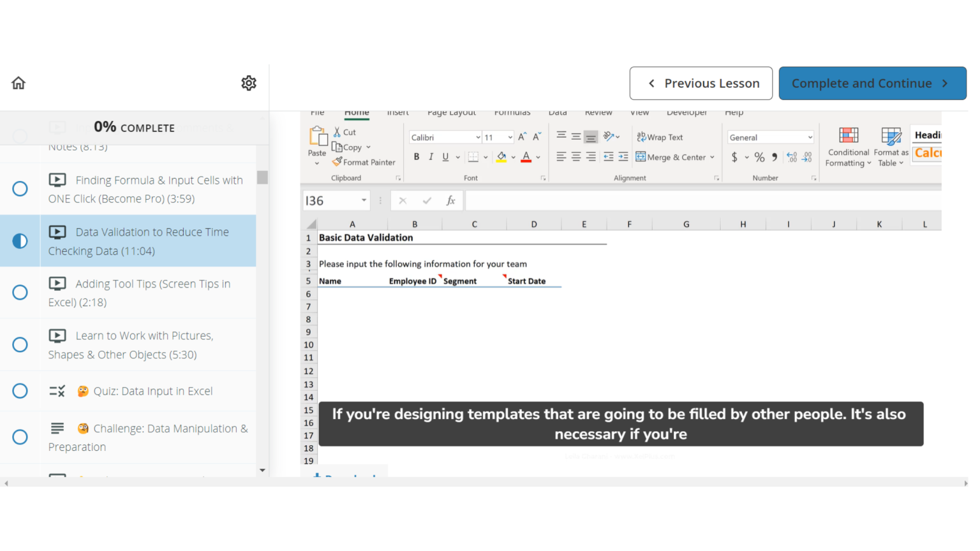Toggle Italic formatting
The height and width of the screenshot is (551, 980).
tap(431, 157)
